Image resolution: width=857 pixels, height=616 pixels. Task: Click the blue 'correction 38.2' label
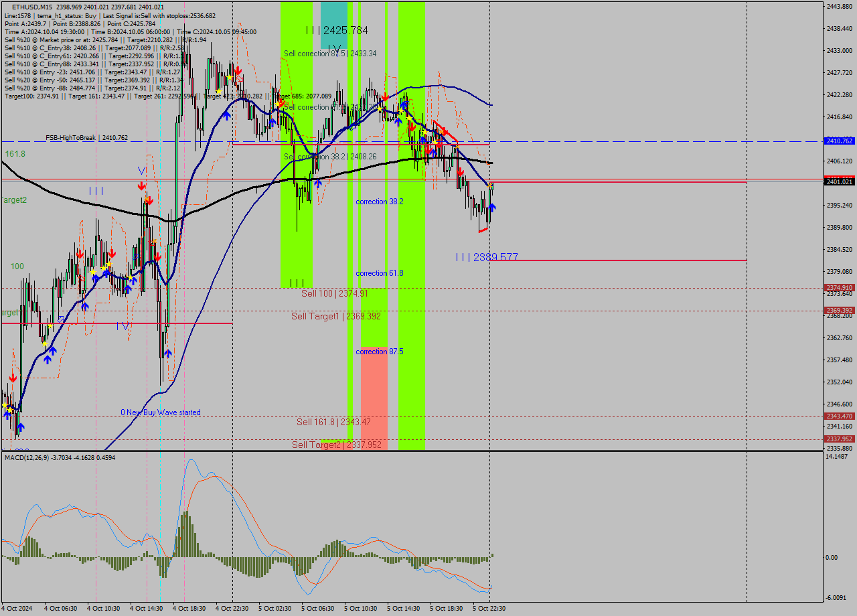click(380, 202)
